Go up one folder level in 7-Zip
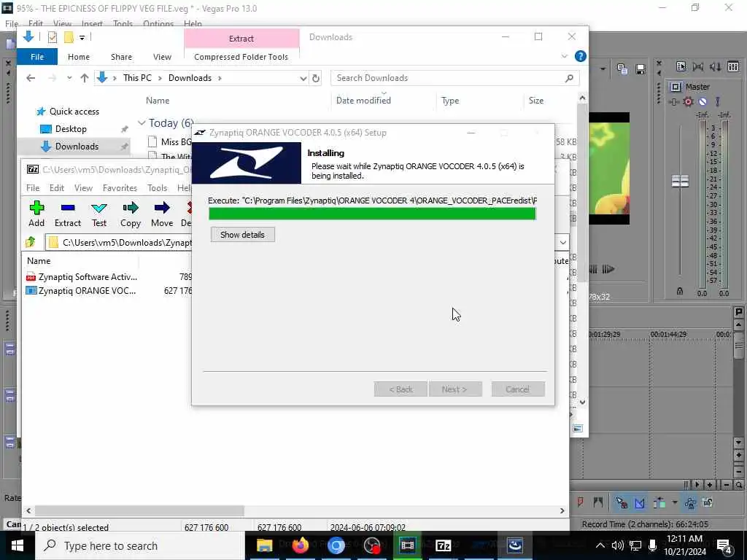The image size is (747, 560). 31,242
